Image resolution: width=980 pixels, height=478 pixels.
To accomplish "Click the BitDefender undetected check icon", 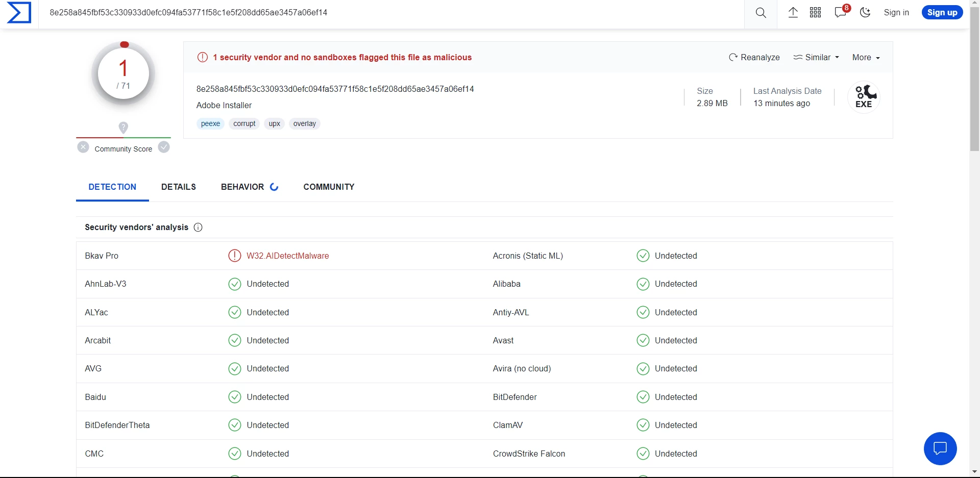I will pyautogui.click(x=643, y=397).
